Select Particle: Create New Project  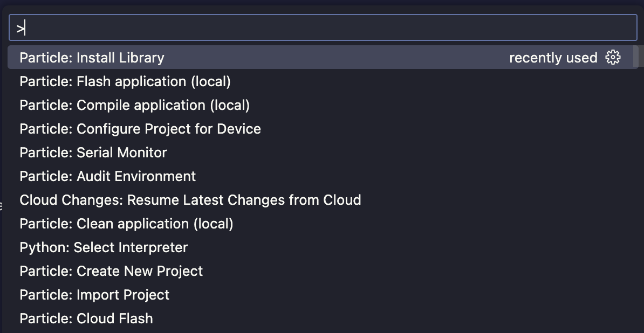click(111, 271)
